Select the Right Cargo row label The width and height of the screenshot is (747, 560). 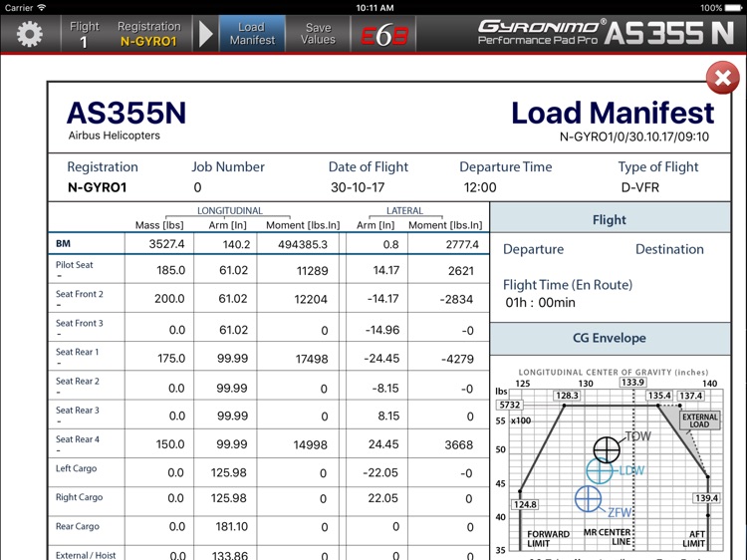point(79,497)
